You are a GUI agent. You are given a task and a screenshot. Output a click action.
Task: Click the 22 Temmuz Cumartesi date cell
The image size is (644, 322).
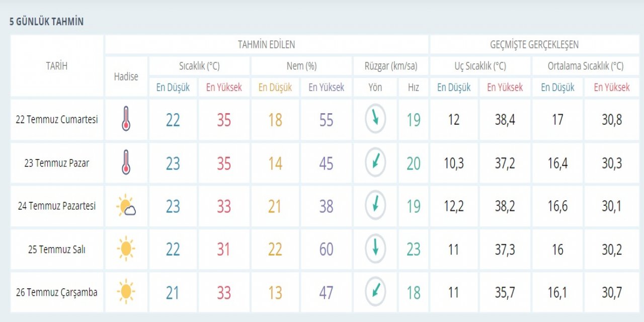click(57, 120)
